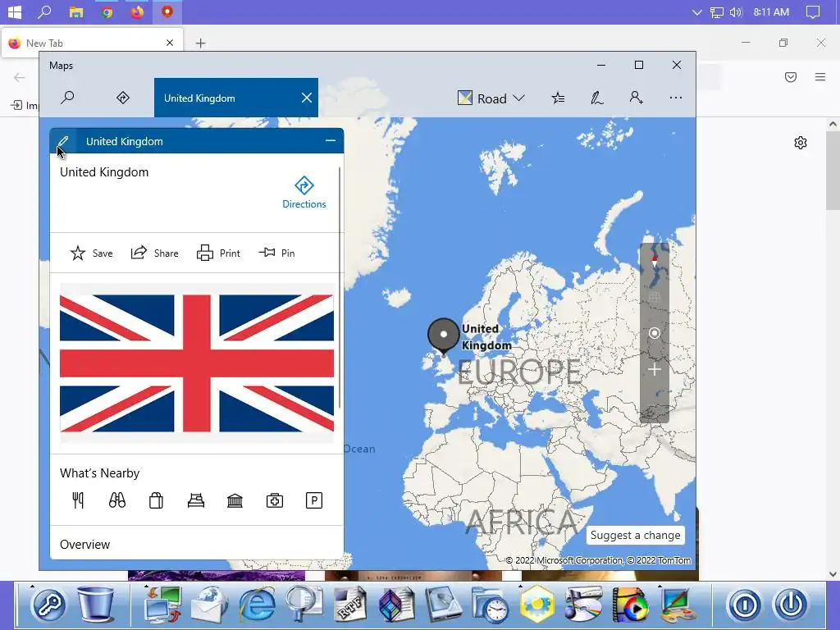This screenshot has width=840, height=630.
Task: Reset map rotation with compass icon
Action: tap(654, 262)
